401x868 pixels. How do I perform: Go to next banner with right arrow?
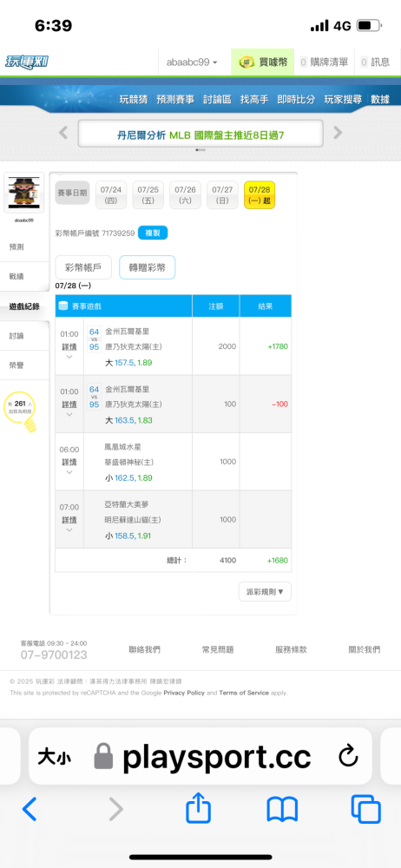coord(338,133)
